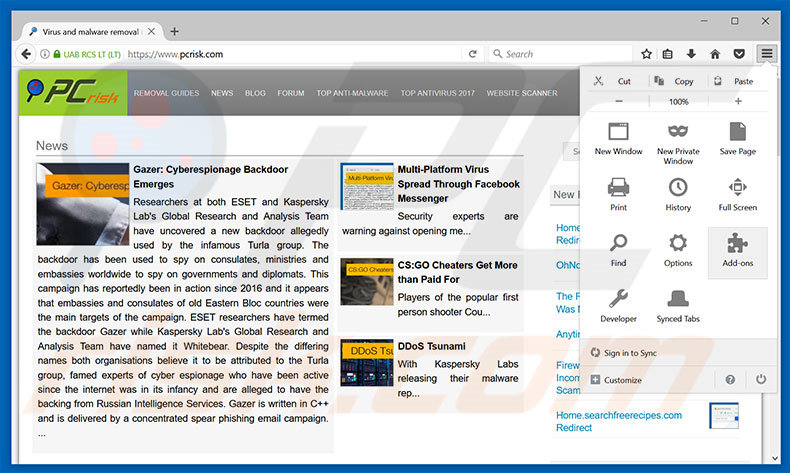This screenshot has width=790, height=473.
Task: Go to the home page icon
Action: (x=714, y=54)
